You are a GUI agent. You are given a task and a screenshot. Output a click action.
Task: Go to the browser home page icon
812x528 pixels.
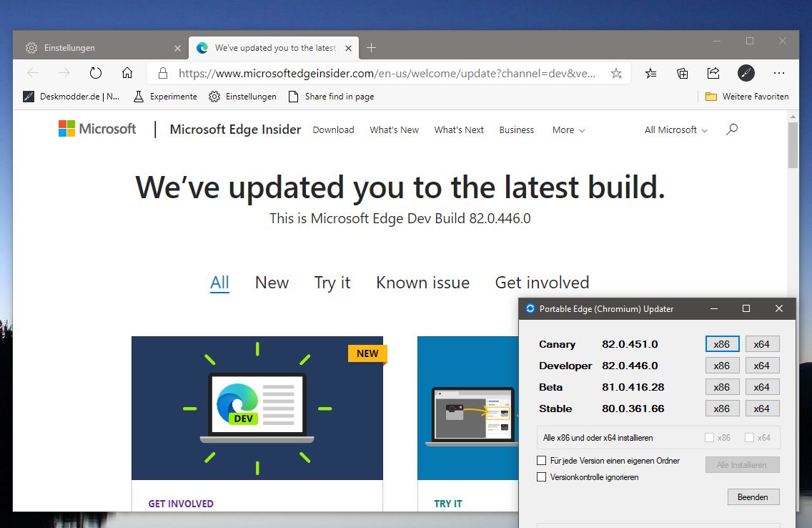127,73
